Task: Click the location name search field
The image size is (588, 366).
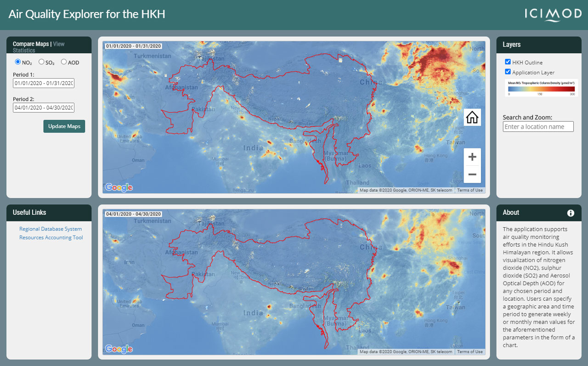Action: pos(538,127)
